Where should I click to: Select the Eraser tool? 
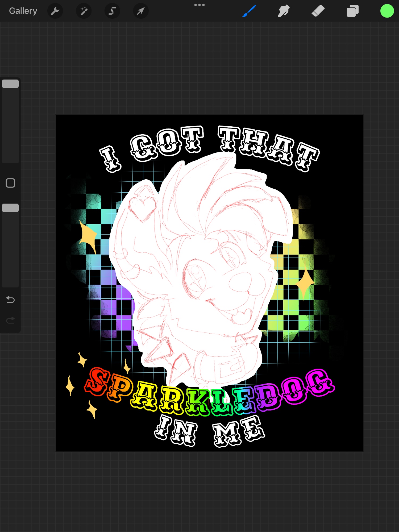tap(318, 11)
